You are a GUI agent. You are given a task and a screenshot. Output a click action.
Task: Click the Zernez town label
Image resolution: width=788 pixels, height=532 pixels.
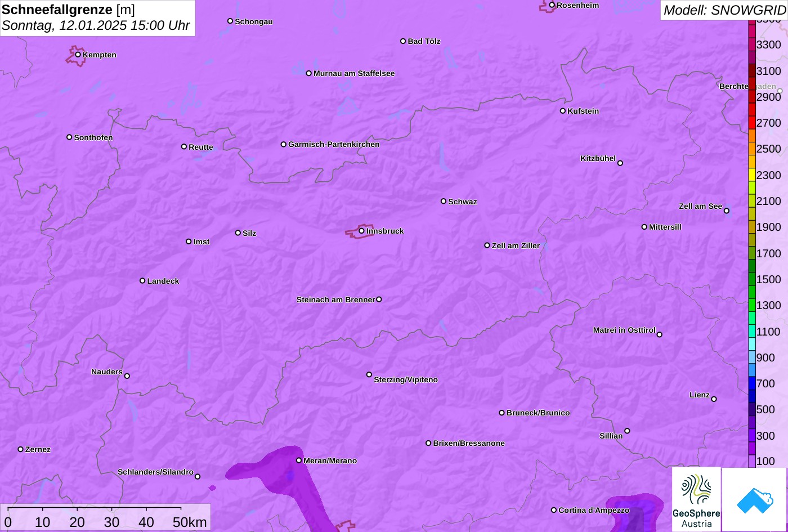38,449
